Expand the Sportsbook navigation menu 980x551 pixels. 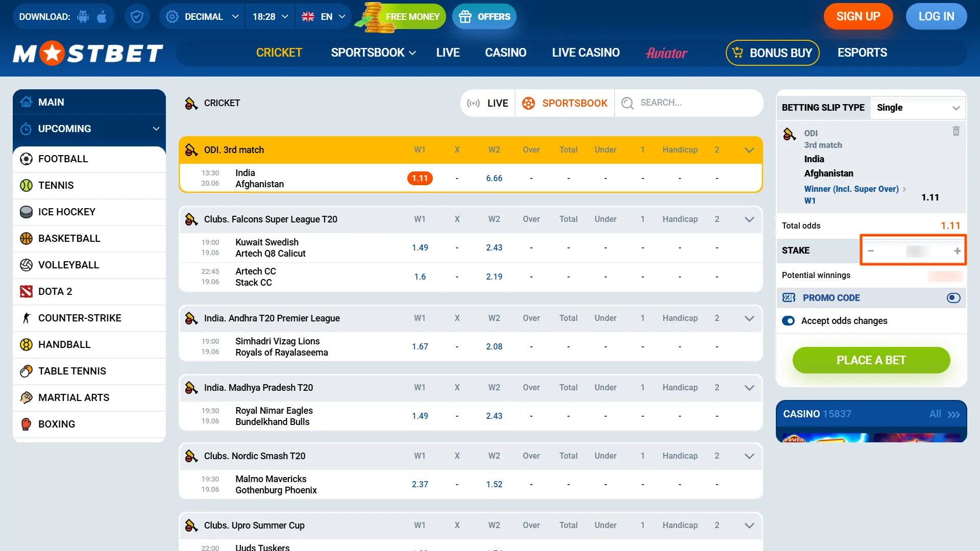pyautogui.click(x=373, y=53)
